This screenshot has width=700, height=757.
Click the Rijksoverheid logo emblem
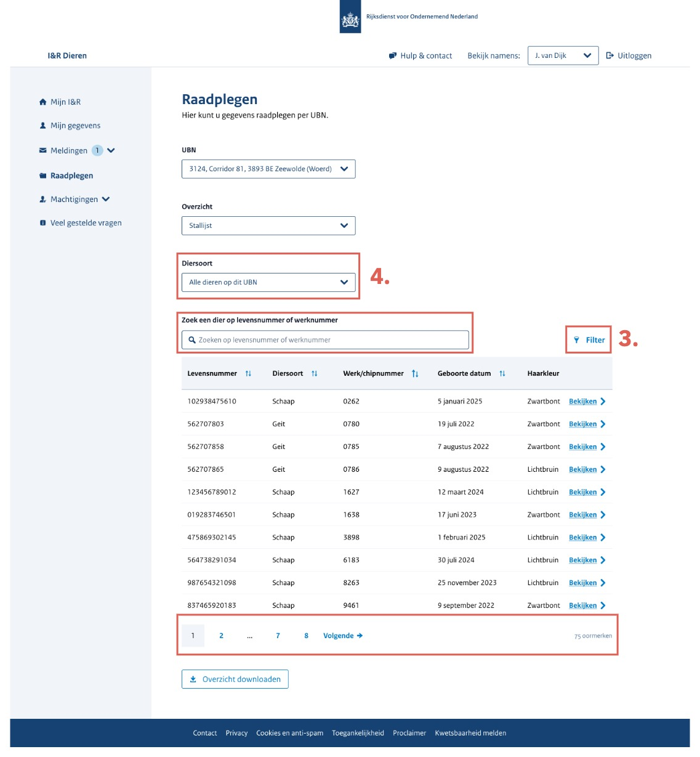(350, 17)
